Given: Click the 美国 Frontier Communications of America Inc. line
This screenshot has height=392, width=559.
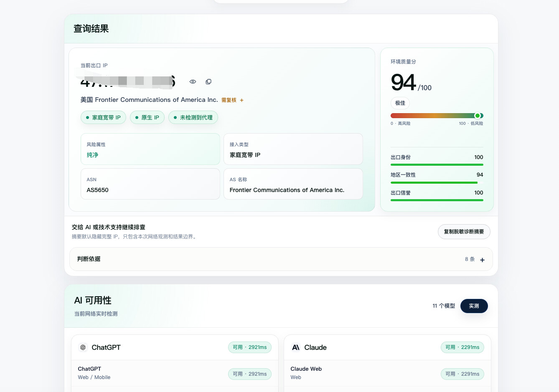Looking at the screenshot, I should point(149,100).
